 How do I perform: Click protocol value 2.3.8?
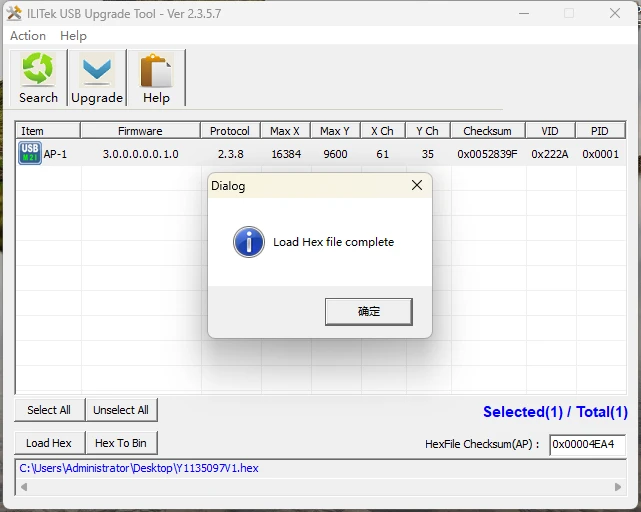coord(231,154)
